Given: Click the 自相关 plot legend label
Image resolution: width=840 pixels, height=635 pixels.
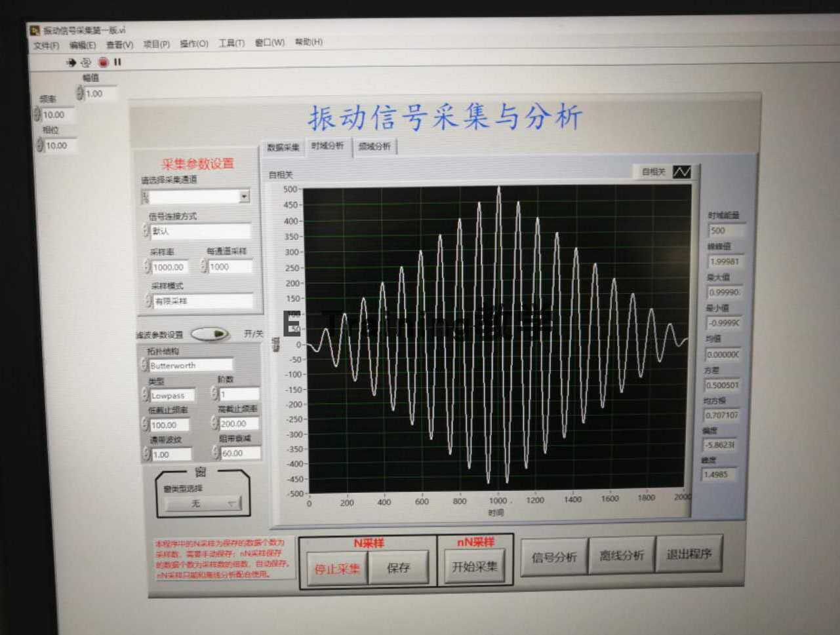Looking at the screenshot, I should click(653, 172).
